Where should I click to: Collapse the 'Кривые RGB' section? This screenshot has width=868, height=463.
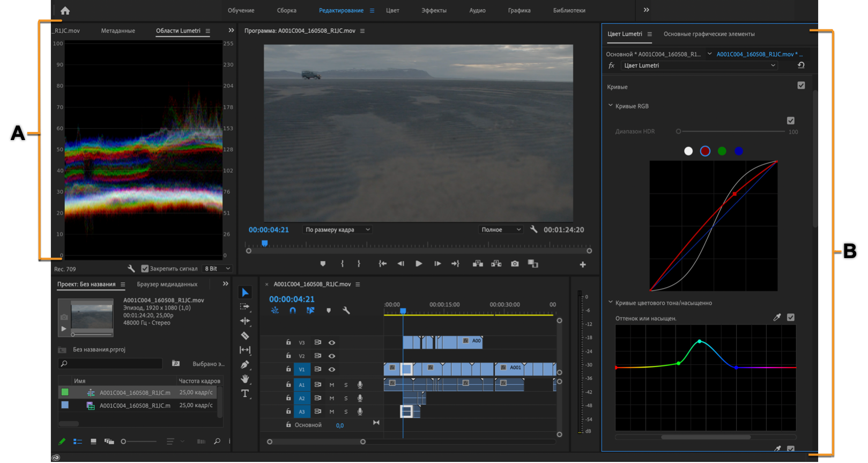610,106
